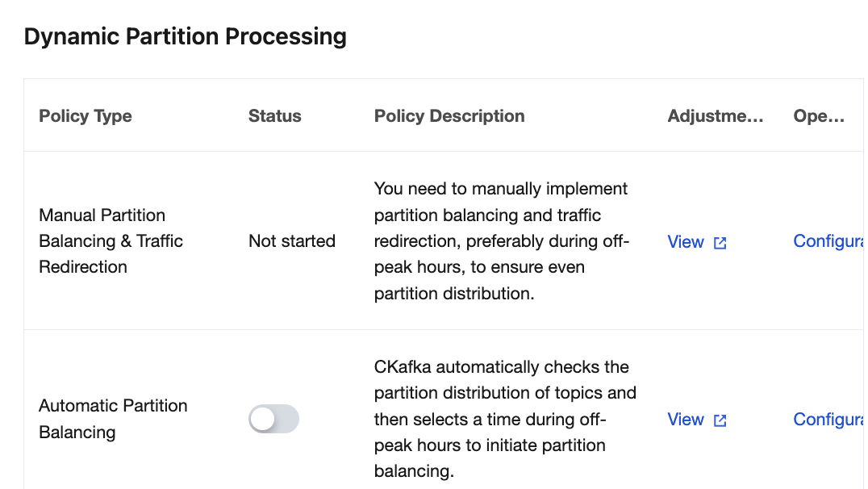Screen dimensions: 868x489
Task: Click the Status column header
Action: pos(274,116)
